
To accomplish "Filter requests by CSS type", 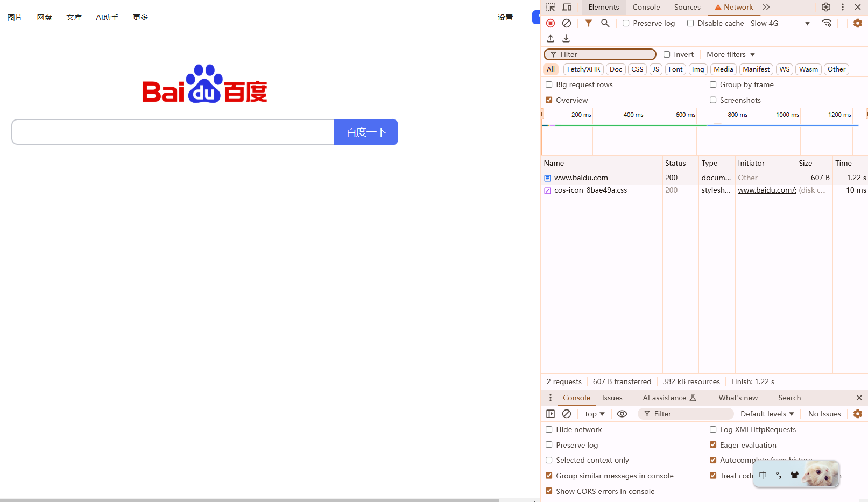I will point(637,69).
